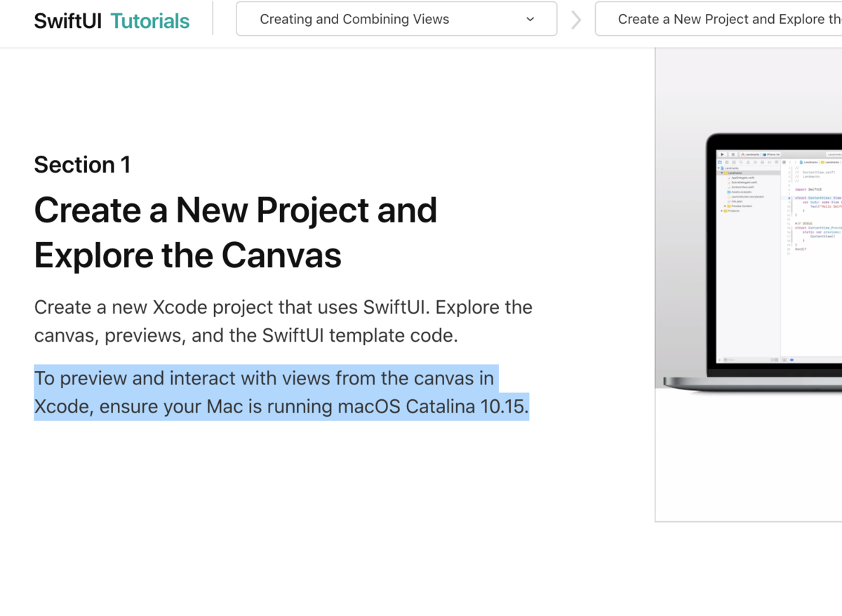Viewport: 842px width, 616px height.
Task: Expand the Preview Content folder triangle
Action: [x=725, y=206]
